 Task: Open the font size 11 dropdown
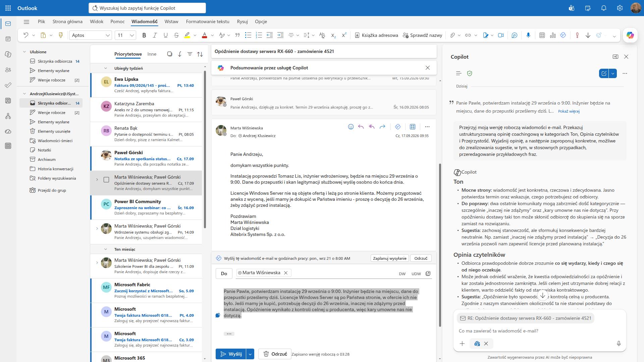132,35
